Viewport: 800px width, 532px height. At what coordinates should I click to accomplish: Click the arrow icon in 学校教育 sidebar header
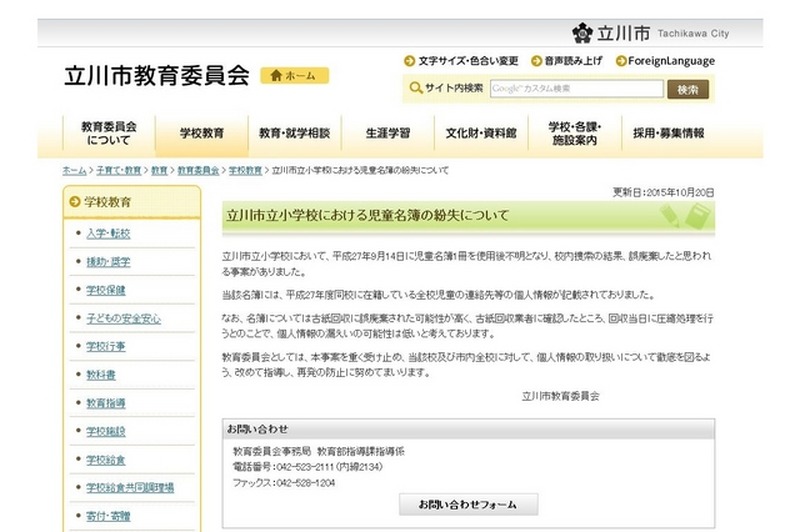[x=75, y=202]
